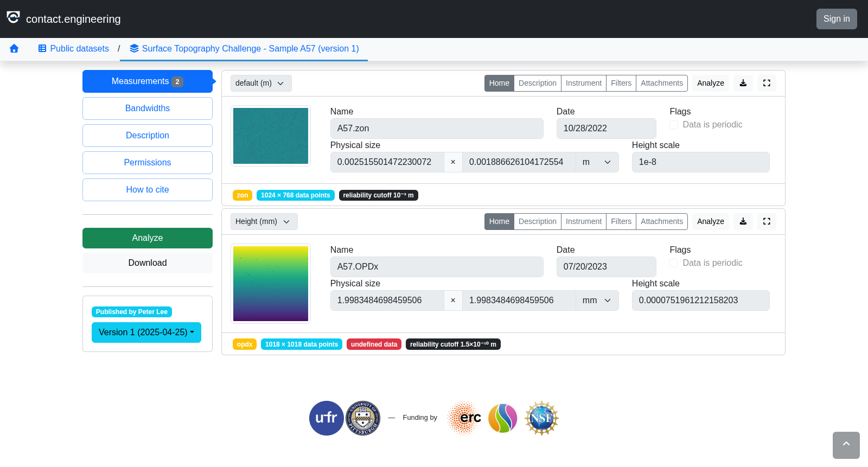This screenshot has width=868, height=467.
Task: Select the Home tab of A57.zon
Action: tap(499, 83)
